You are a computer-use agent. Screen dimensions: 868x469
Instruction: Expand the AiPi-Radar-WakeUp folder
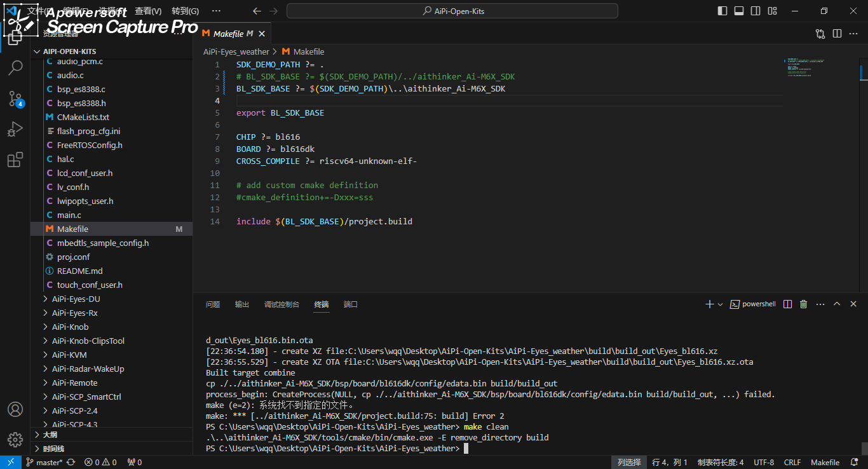(111, 369)
